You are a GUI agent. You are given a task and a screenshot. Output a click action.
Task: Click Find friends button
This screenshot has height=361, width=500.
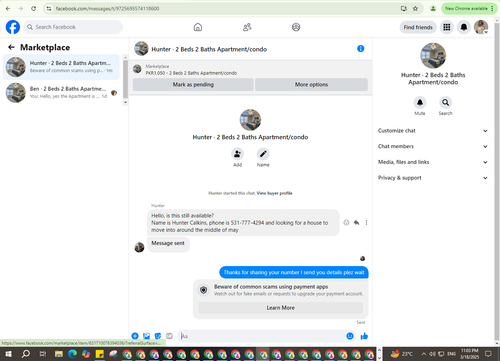(x=418, y=27)
